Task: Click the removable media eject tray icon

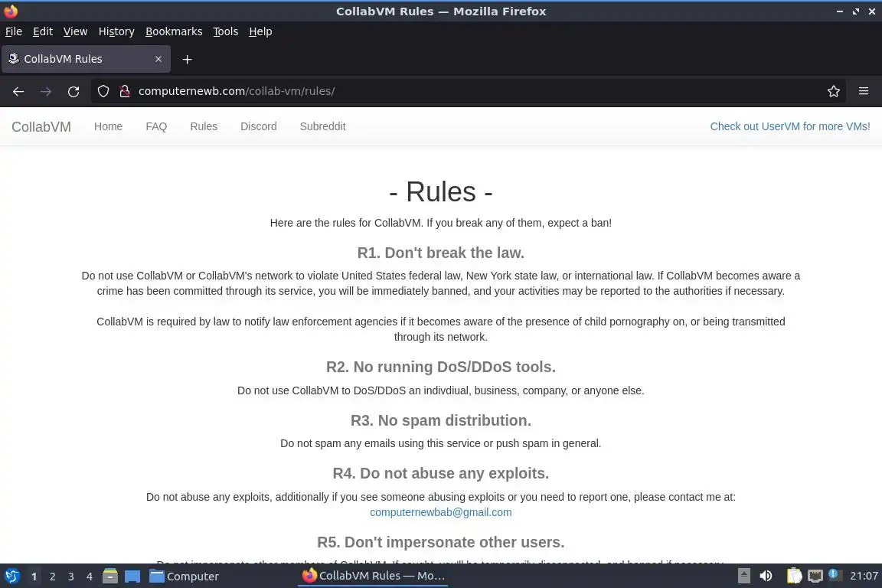Action: tap(744, 576)
